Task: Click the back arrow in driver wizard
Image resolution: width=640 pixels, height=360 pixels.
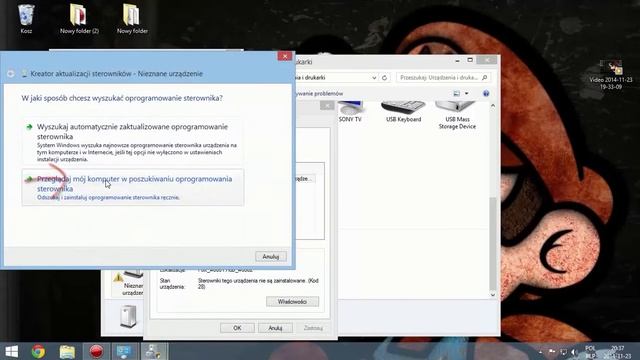Action: coord(11,73)
